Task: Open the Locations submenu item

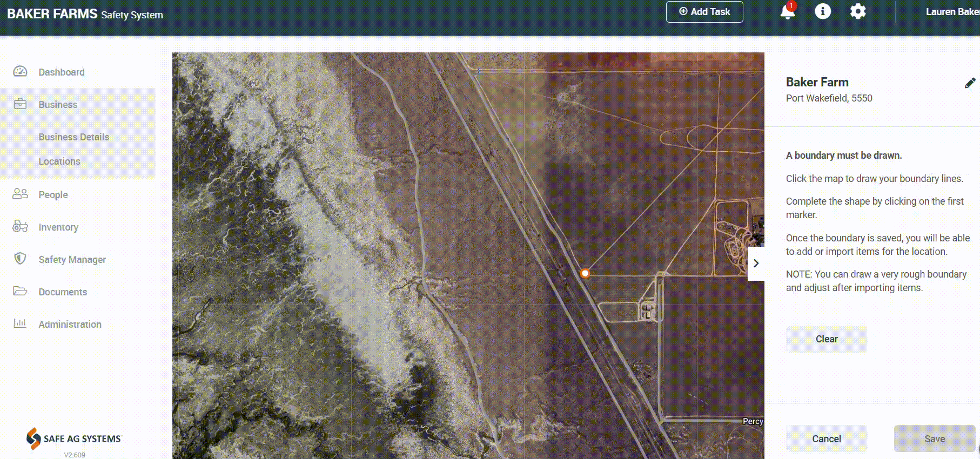Action: point(59,161)
